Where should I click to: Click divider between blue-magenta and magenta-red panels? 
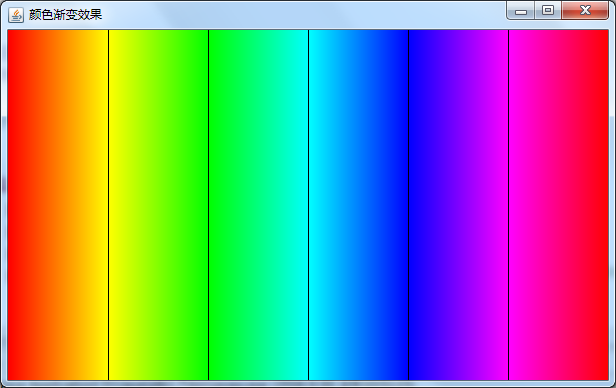click(508, 205)
